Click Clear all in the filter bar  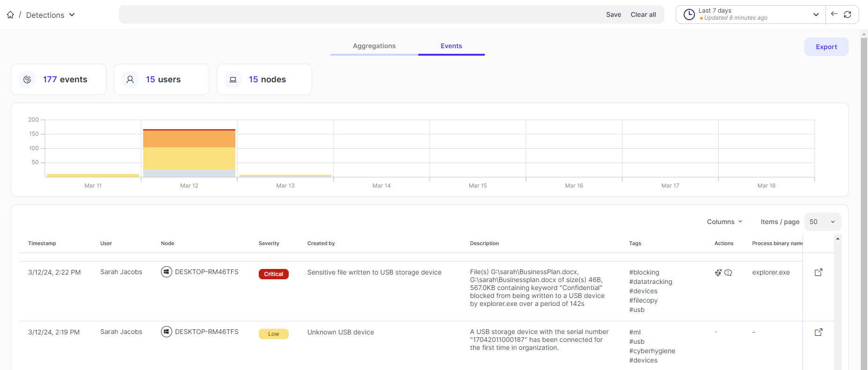point(643,15)
